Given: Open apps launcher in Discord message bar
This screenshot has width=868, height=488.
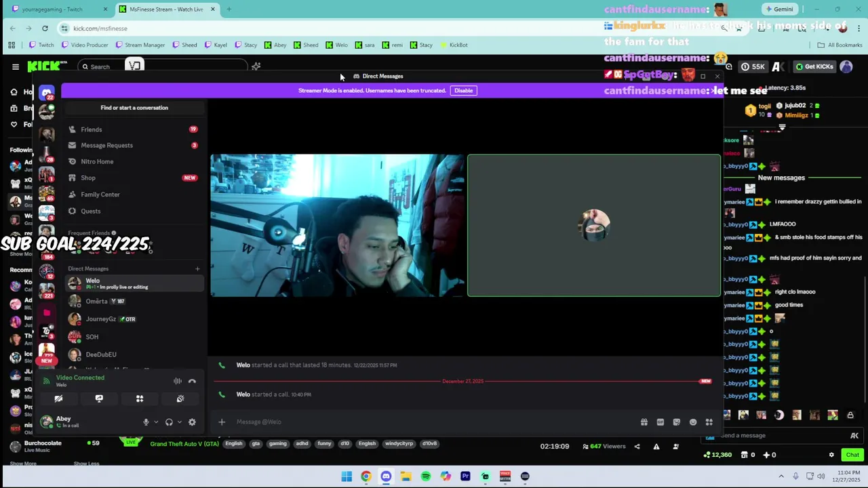Looking at the screenshot, I should [709, 422].
